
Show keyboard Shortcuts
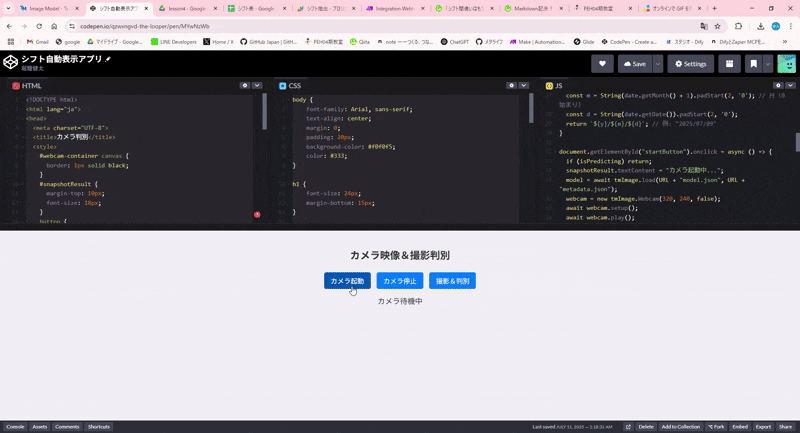coord(98,427)
